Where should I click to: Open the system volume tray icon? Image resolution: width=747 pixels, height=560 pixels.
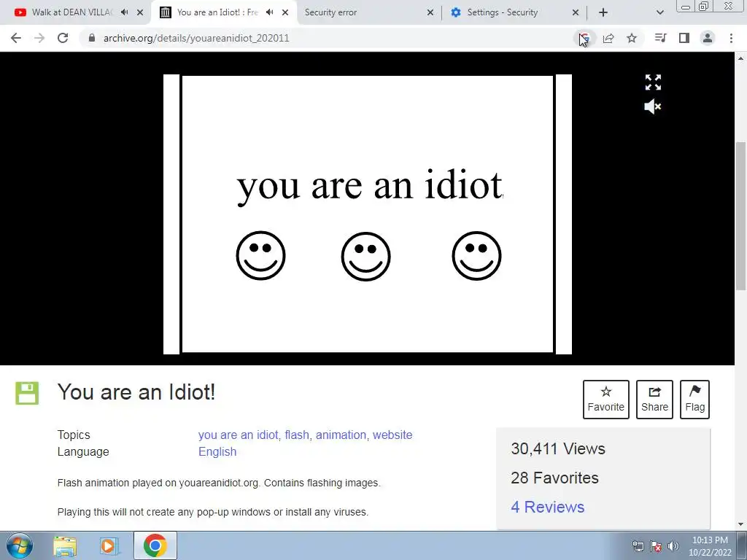tap(673, 546)
